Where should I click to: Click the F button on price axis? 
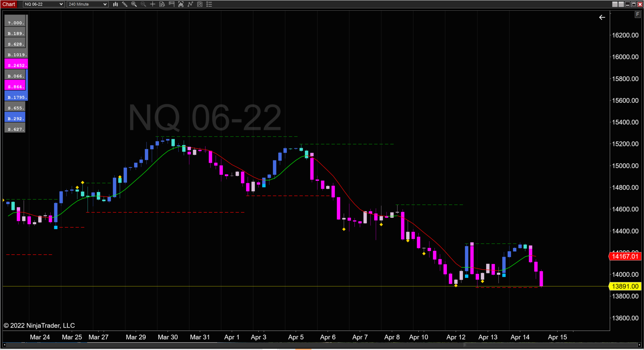(x=637, y=14)
